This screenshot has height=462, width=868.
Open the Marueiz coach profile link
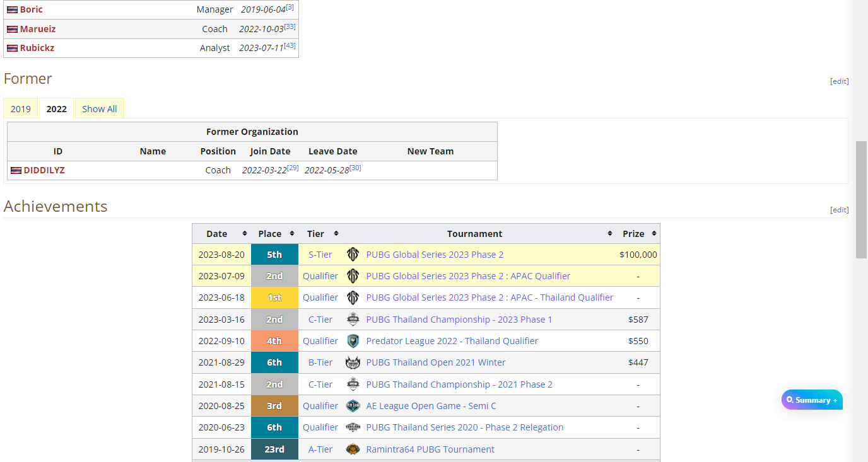pyautogui.click(x=38, y=29)
